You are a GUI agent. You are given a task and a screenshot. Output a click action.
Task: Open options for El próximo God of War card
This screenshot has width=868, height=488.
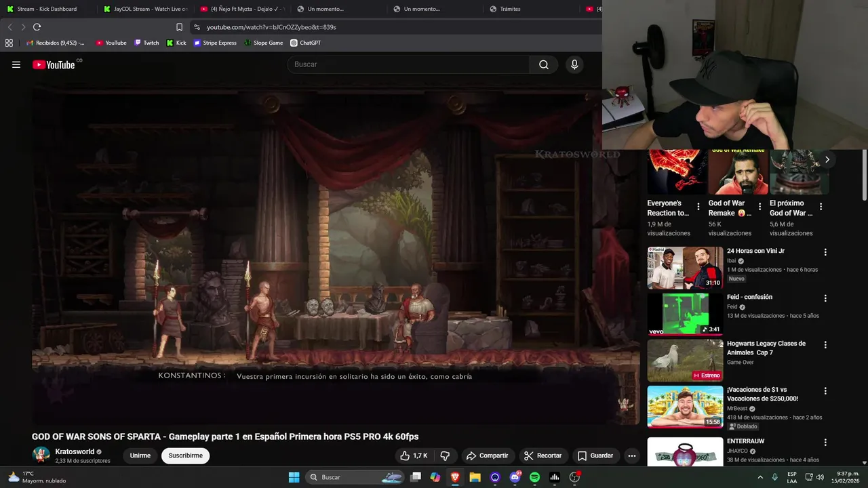[x=821, y=207]
